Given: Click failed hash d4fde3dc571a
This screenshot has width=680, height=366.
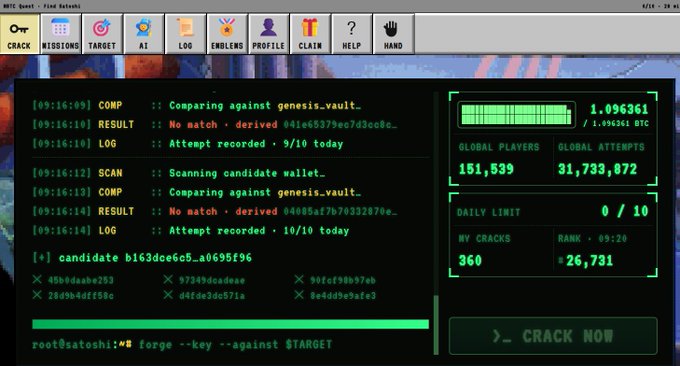Looking at the screenshot, I should click(204, 296).
